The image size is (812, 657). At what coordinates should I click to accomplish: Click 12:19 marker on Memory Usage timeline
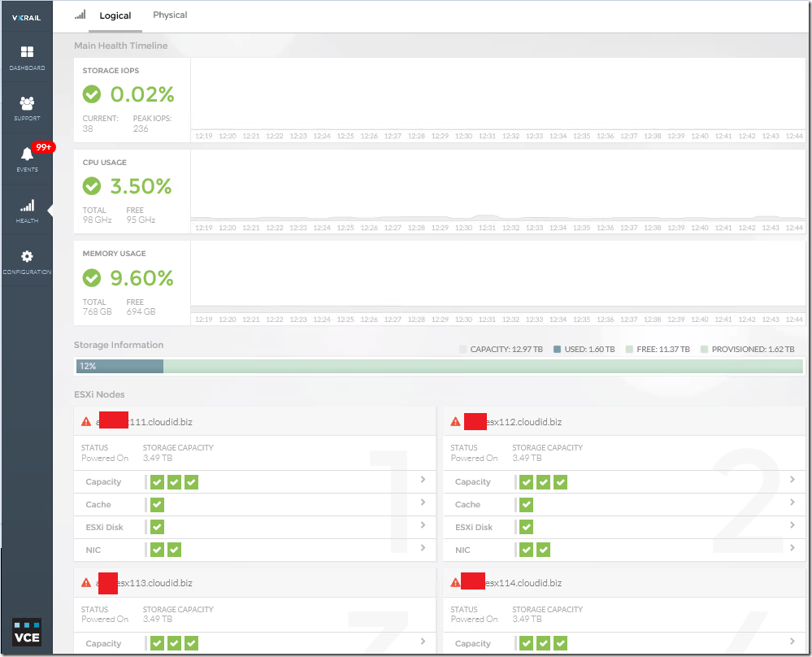tap(203, 320)
